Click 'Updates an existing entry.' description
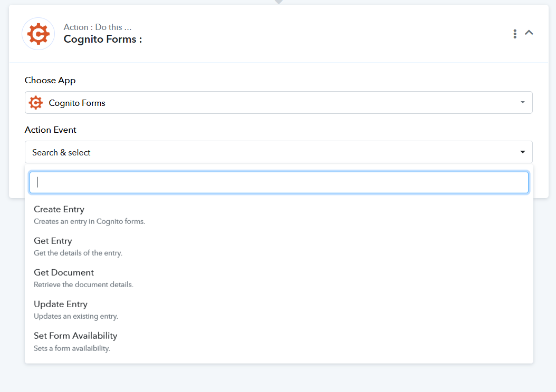 click(x=76, y=316)
